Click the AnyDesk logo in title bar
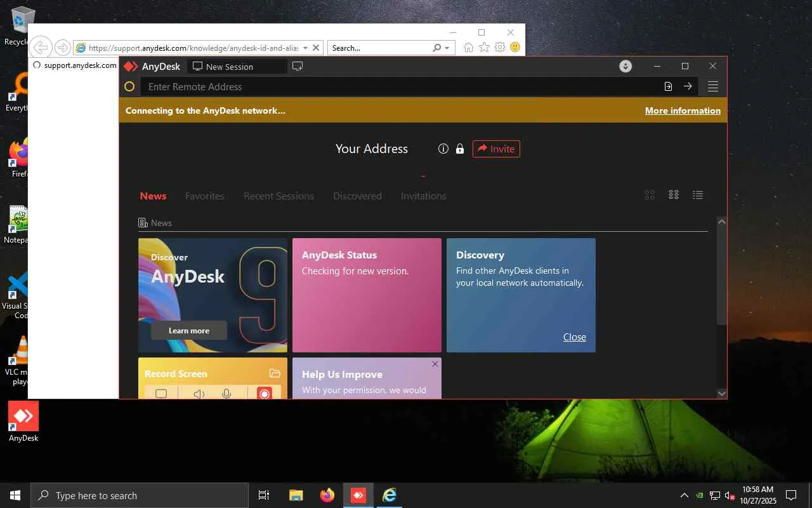812x508 pixels. (131, 66)
